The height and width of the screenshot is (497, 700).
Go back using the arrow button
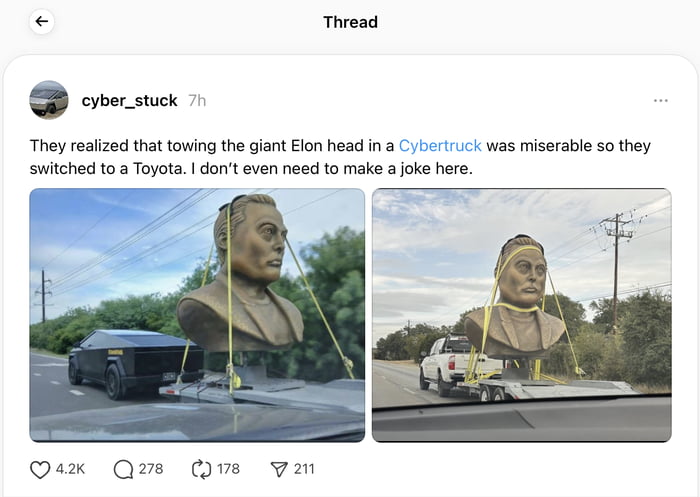click(x=41, y=22)
